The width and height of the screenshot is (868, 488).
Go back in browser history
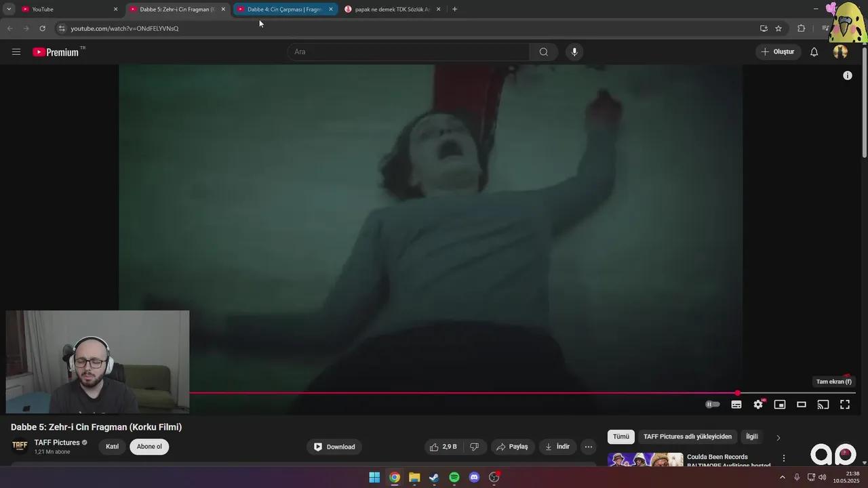coord(9,28)
